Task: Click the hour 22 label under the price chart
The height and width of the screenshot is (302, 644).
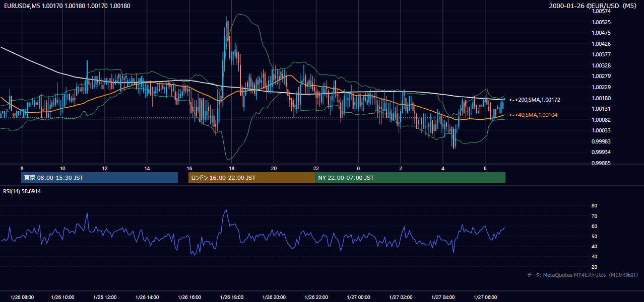Action: [x=316, y=168]
